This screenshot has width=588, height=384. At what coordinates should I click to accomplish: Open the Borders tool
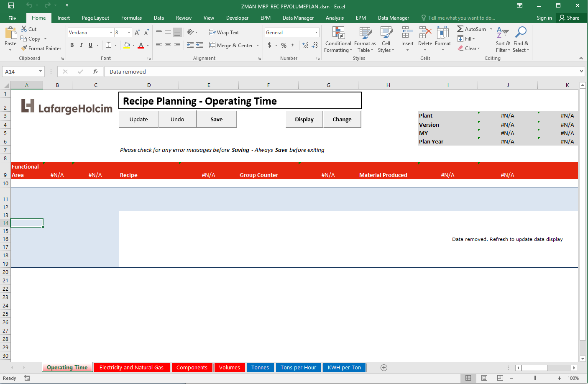(x=109, y=45)
